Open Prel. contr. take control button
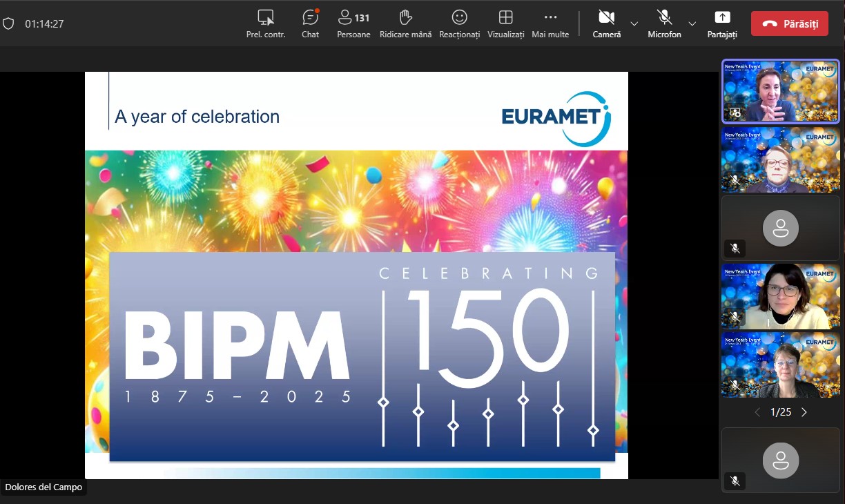This screenshot has width=845, height=504. 266,23
